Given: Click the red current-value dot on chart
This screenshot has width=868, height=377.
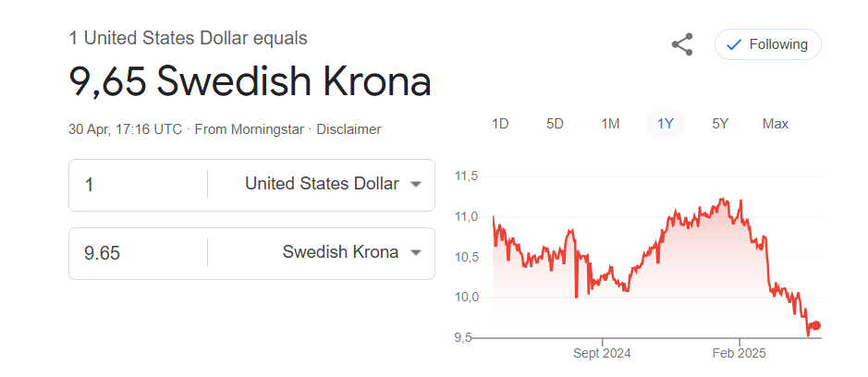Looking at the screenshot, I should pyautogui.click(x=815, y=325).
